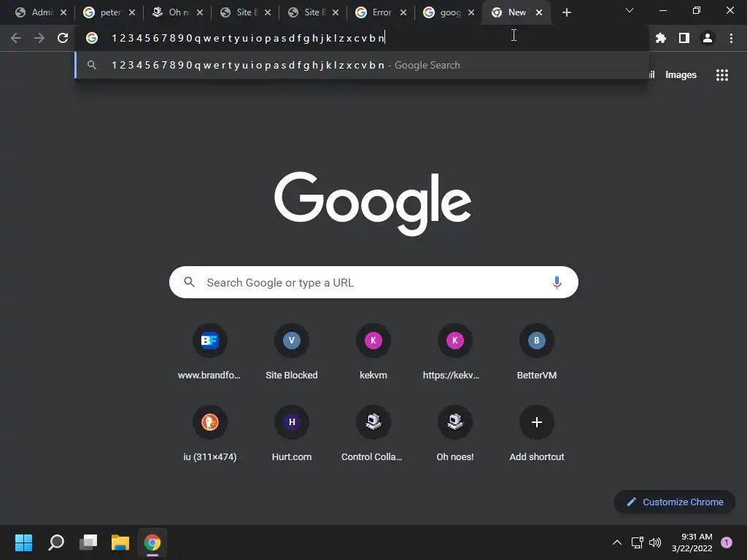Open the Control Colla... shortcut tile

pyautogui.click(x=373, y=435)
